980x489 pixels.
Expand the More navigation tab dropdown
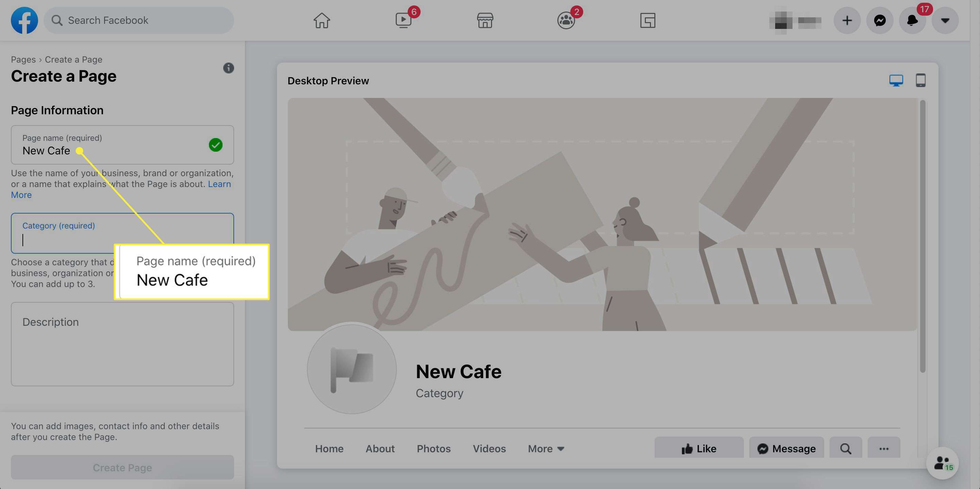tap(545, 449)
